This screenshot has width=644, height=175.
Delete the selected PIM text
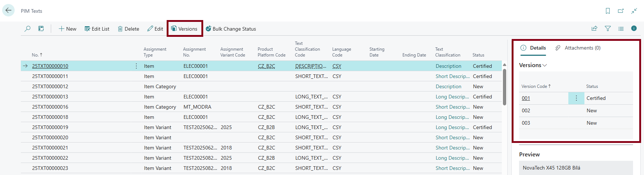(128, 29)
